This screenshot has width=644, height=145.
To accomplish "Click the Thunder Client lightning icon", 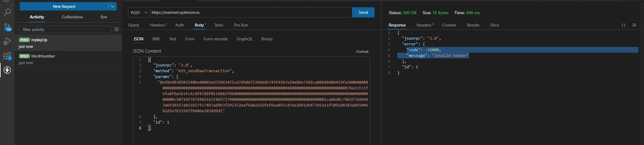I will click(7, 70).
